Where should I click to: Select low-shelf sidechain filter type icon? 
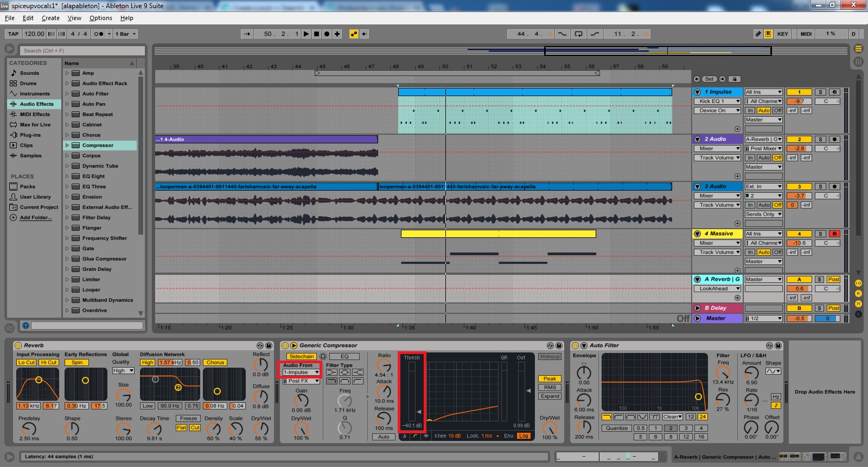point(331,373)
